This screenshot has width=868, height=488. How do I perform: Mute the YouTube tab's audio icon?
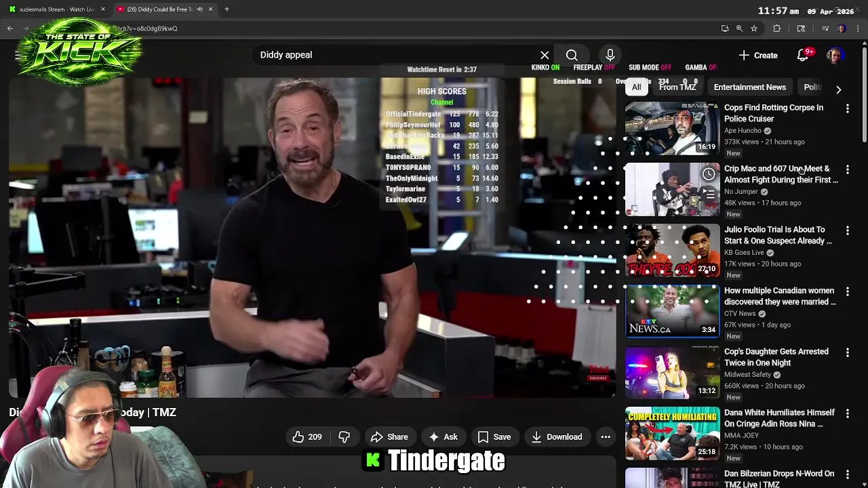tap(199, 9)
